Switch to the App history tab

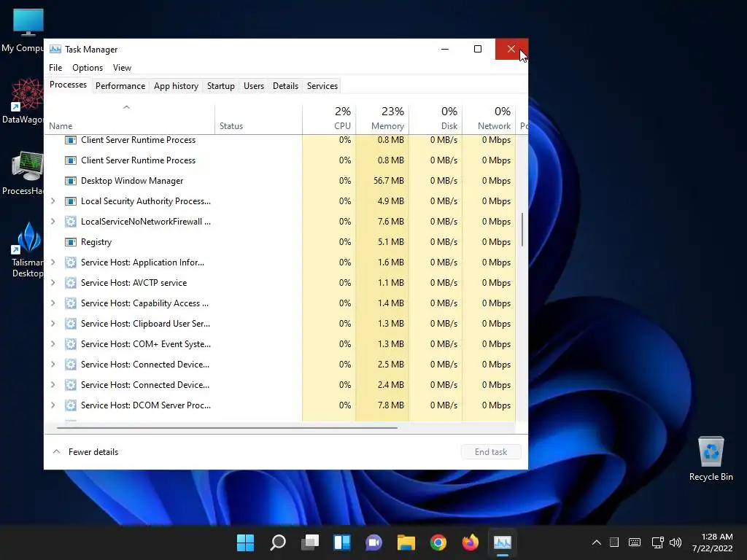click(x=176, y=86)
